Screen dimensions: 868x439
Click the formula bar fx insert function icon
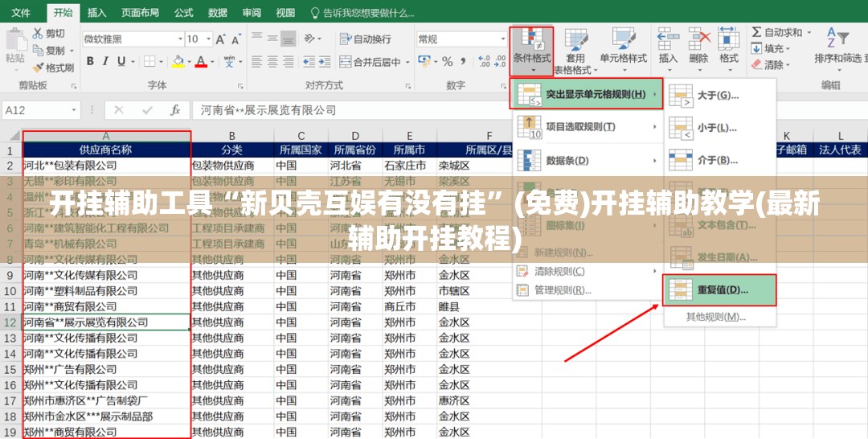point(175,110)
